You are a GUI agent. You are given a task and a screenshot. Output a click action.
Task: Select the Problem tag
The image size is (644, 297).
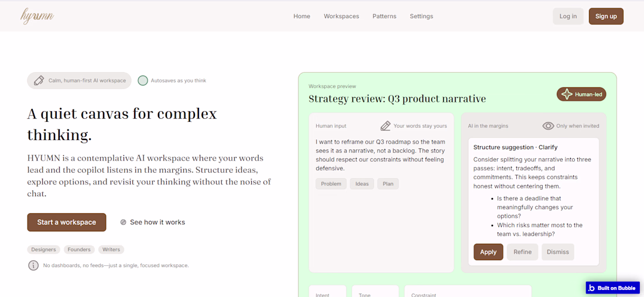pos(331,184)
